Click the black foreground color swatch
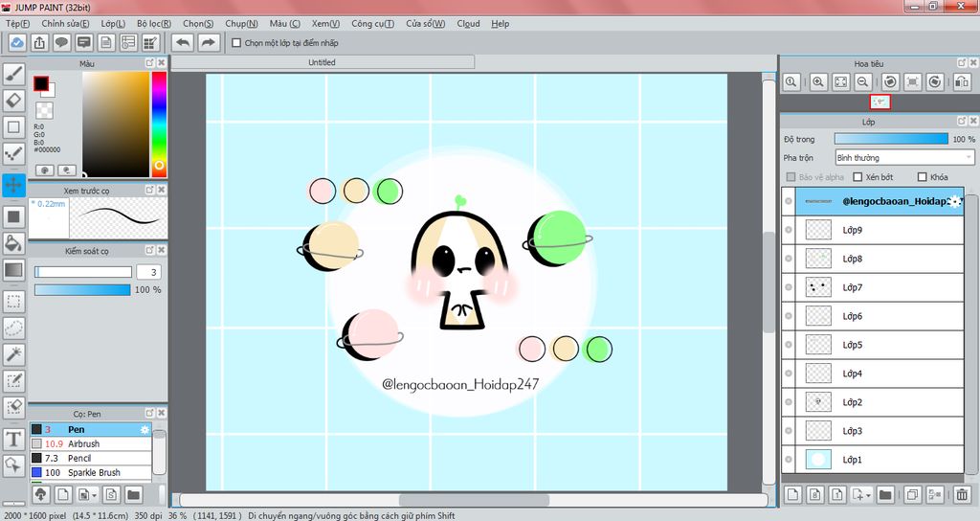This screenshot has width=980, height=521. point(41,84)
